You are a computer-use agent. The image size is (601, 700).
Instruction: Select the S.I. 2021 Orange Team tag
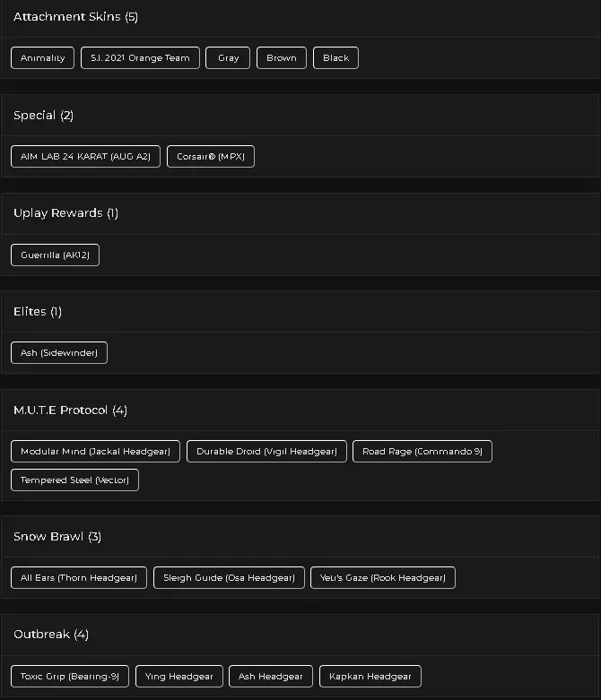click(140, 58)
